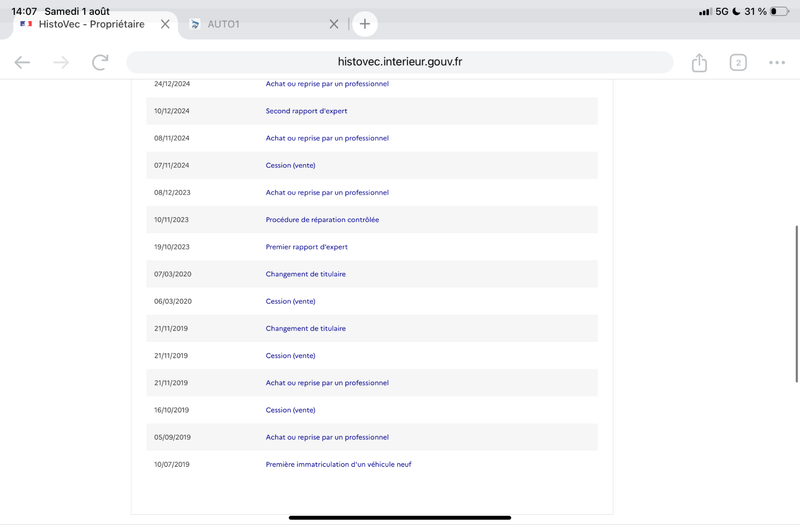Tap the AUTO1 tab favicon
The image size is (800, 525).
pos(194,24)
